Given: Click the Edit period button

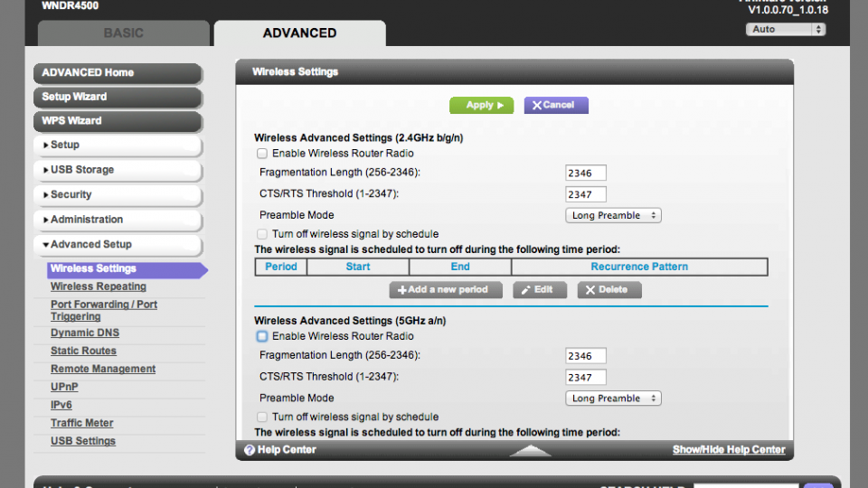Looking at the screenshot, I should point(540,290).
